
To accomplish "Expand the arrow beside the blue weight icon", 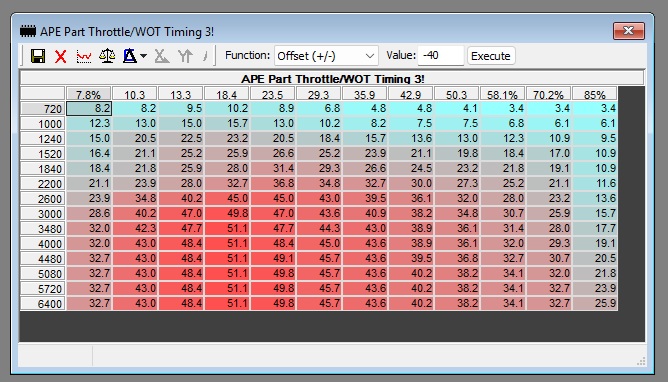I will pyautogui.click(x=144, y=56).
